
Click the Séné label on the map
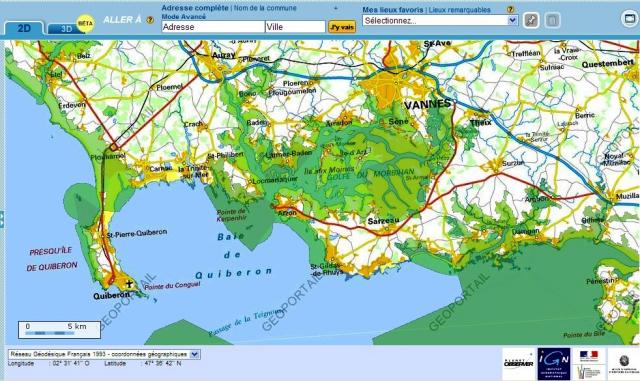click(x=398, y=122)
